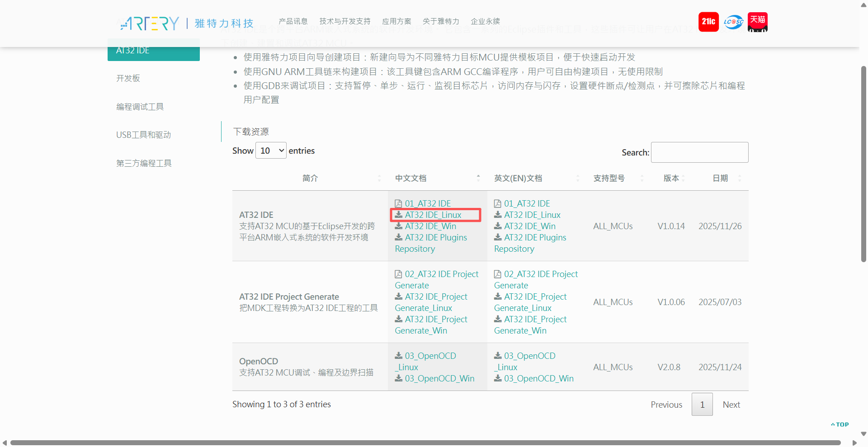Click the 'Showing 1 to 3 of 3 entries' text
Screen dimensions: 868x447
tap(282, 404)
